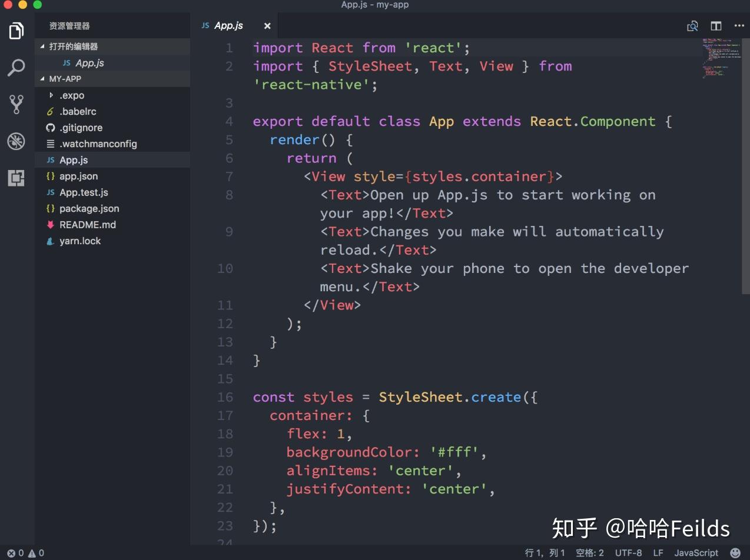Click the minimap to navigate the file

pos(718,59)
